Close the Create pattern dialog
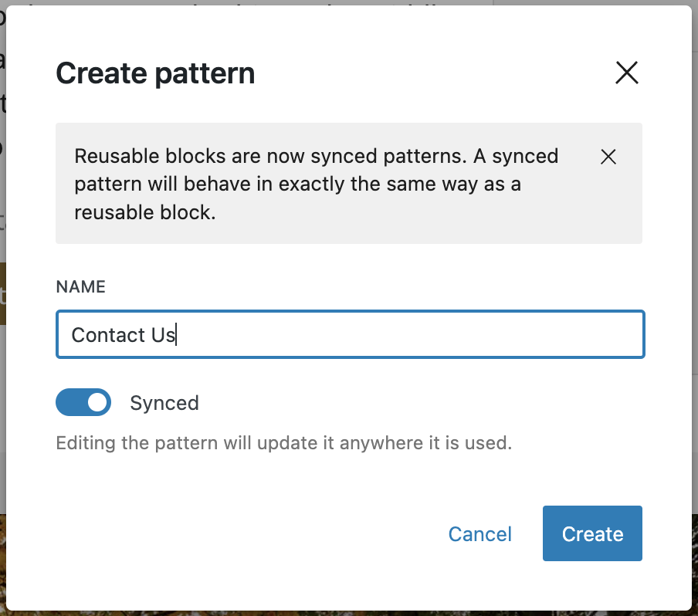Image resolution: width=698 pixels, height=616 pixels. 627,73
